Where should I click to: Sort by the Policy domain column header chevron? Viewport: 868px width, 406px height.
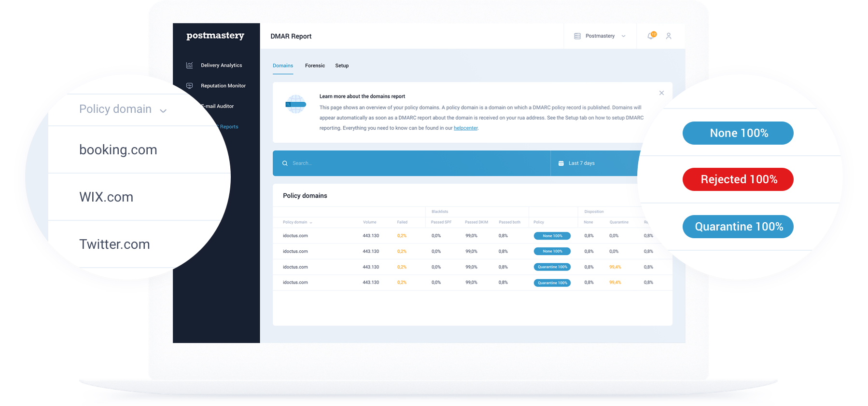click(x=311, y=223)
